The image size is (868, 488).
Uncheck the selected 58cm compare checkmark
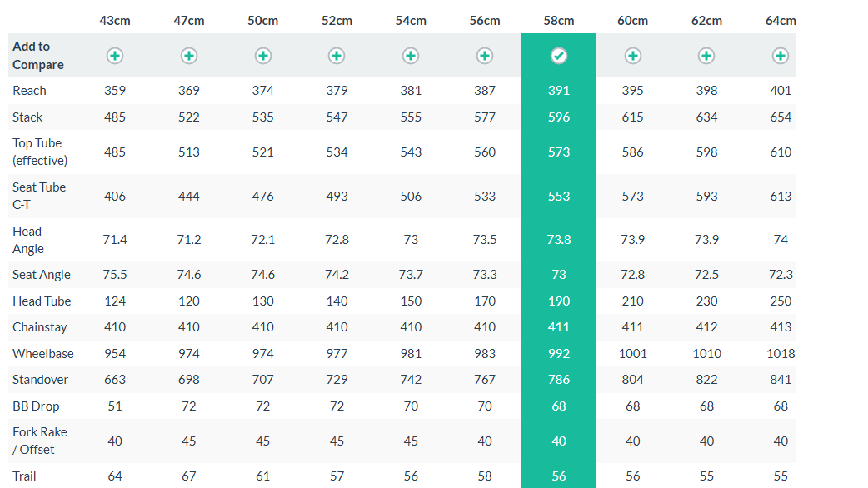559,56
